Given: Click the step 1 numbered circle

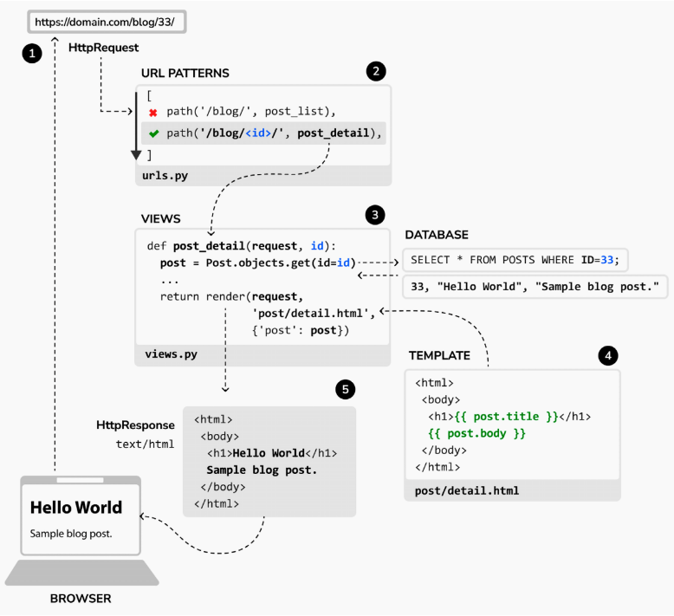Looking at the screenshot, I should click(32, 54).
